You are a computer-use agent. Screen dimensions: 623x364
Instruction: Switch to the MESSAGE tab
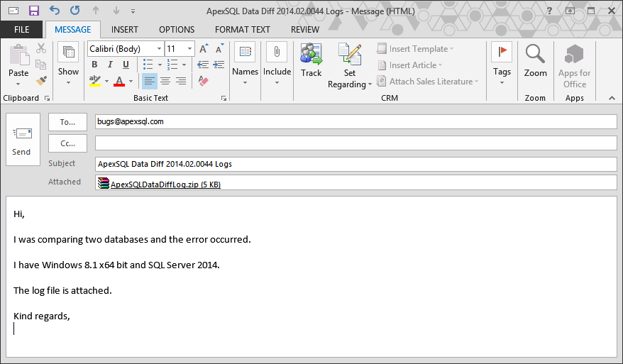pos(72,30)
